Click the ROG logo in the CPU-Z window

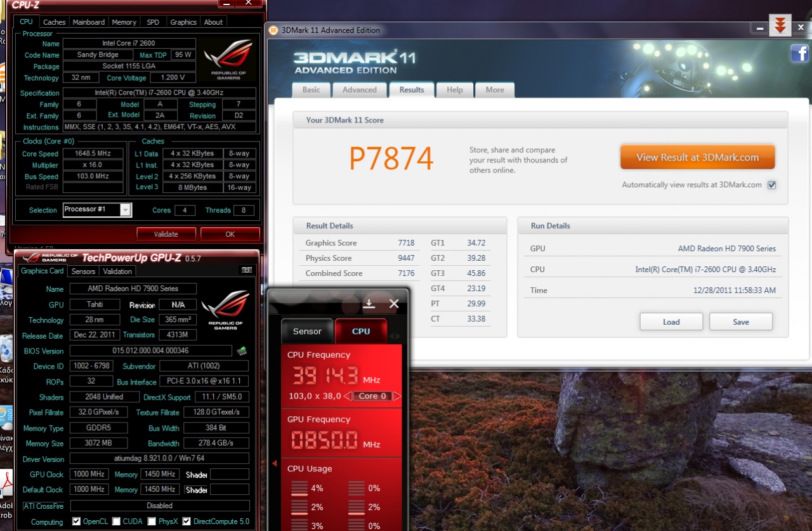[x=228, y=60]
